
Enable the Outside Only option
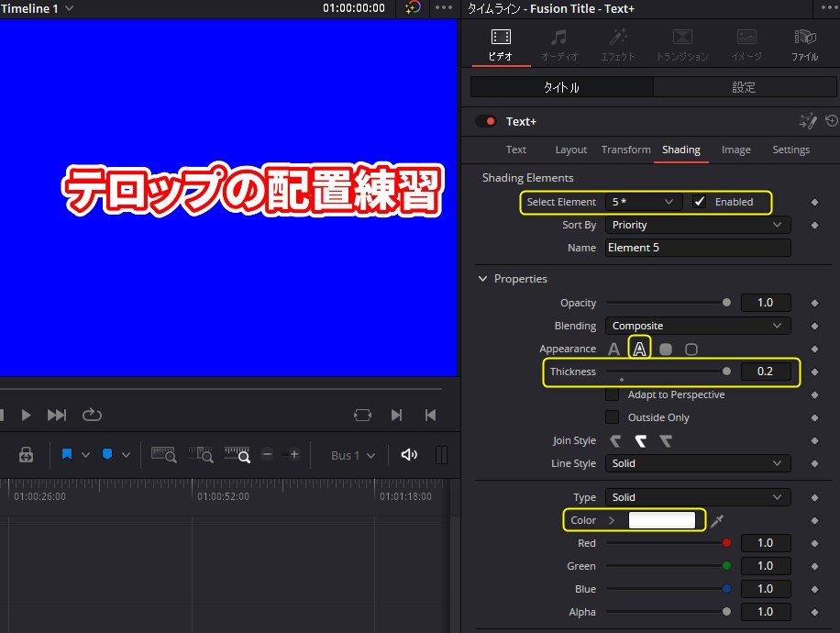612,417
